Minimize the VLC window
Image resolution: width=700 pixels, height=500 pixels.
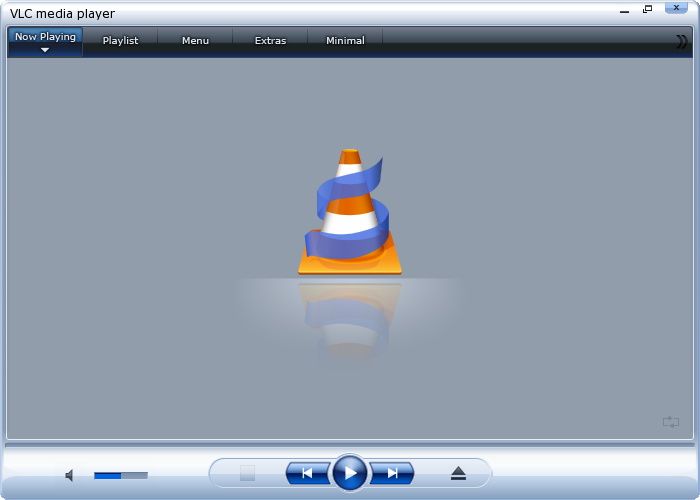click(625, 11)
